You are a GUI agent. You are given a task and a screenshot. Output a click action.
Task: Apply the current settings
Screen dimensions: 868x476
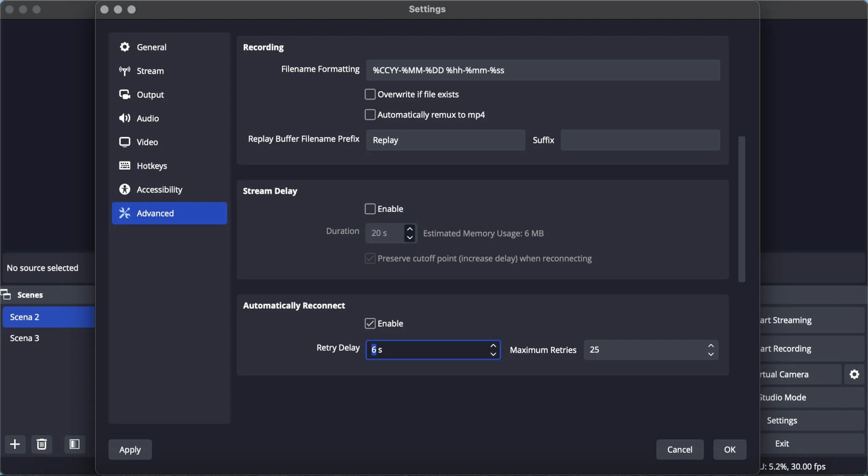tap(130, 449)
